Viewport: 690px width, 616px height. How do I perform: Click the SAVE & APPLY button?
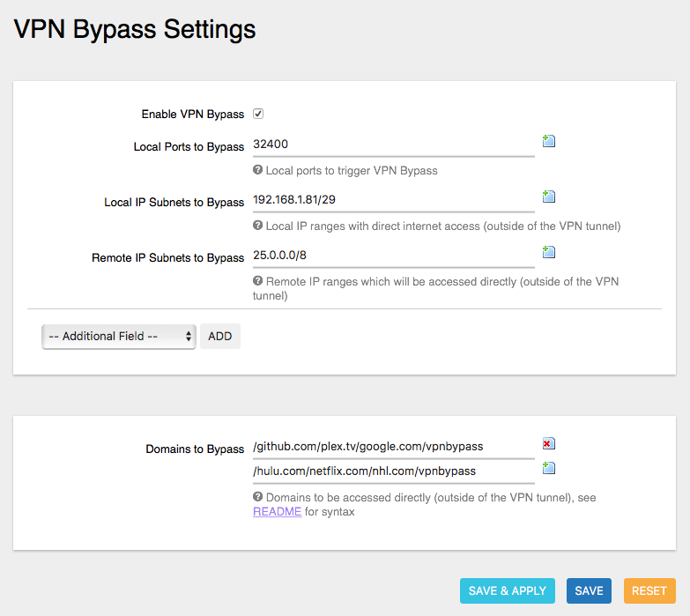(x=508, y=590)
